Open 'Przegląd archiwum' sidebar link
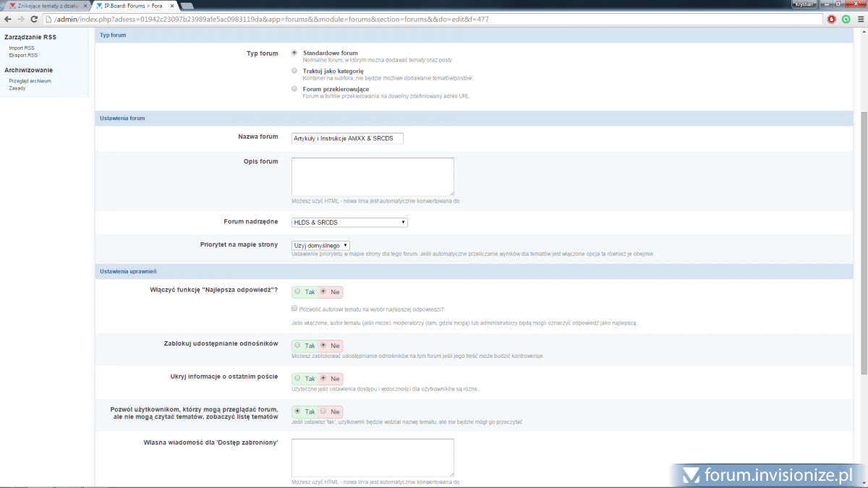This screenshot has height=488, width=868. click(x=30, y=81)
